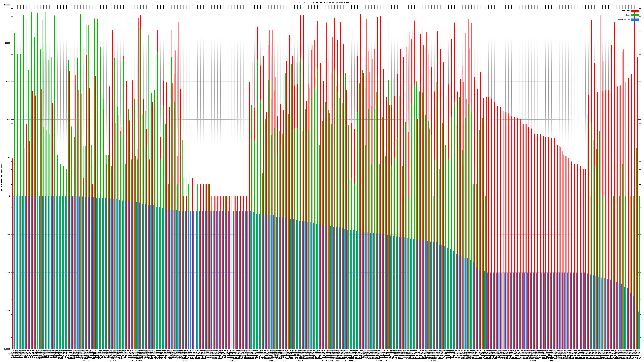
Task: Click 'RBL Statistics' in the chart title
Action: (x=305, y=2)
